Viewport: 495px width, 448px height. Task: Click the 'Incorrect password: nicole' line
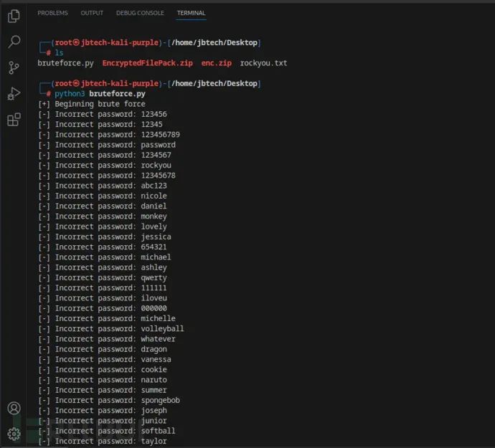[x=103, y=196]
